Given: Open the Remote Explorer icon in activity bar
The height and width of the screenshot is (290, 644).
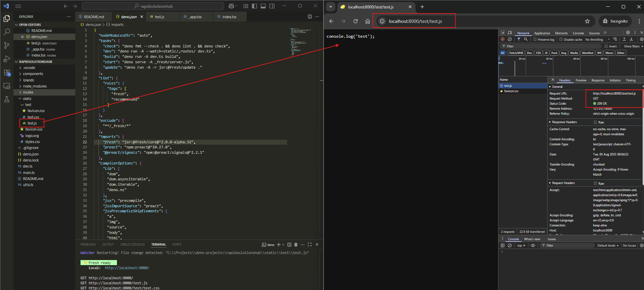Looking at the screenshot, I should [x=6, y=86].
